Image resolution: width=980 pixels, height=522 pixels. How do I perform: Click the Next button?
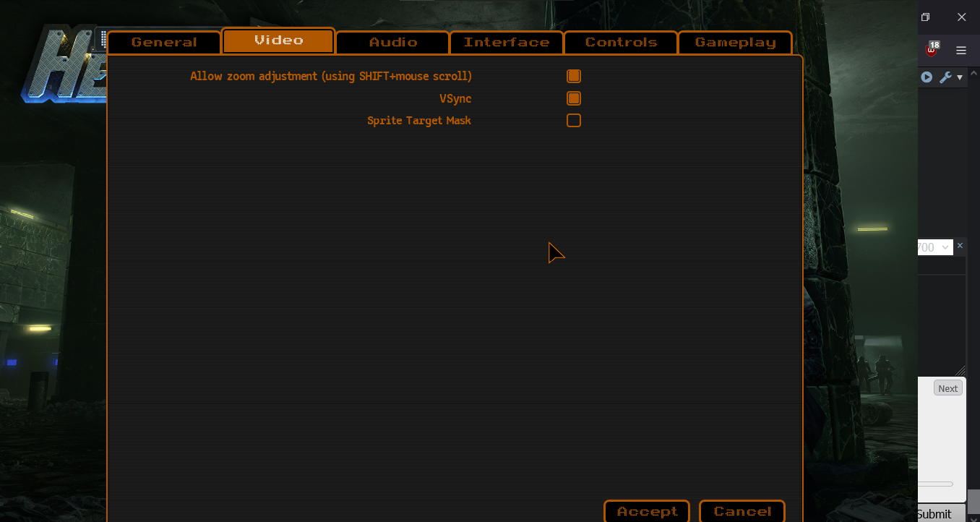(947, 388)
